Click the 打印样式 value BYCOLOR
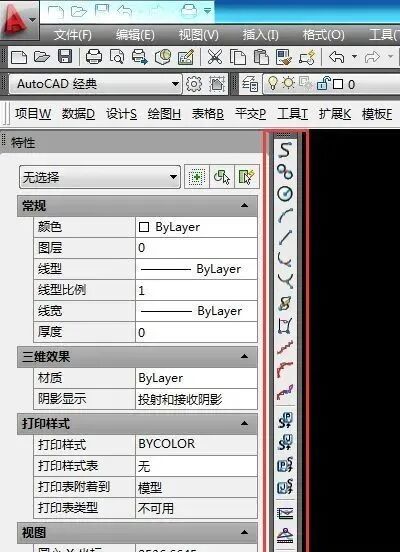Screen dimensions: 400x552 [x=196, y=444]
